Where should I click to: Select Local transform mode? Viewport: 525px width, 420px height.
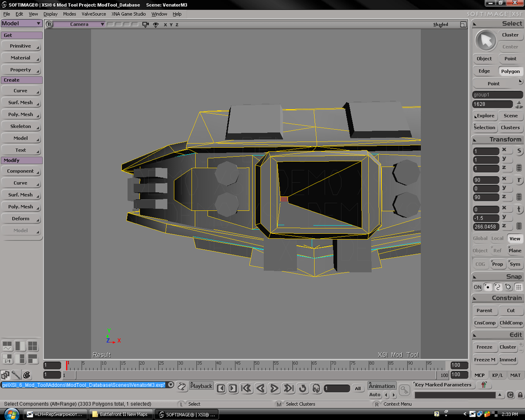tap(497, 238)
